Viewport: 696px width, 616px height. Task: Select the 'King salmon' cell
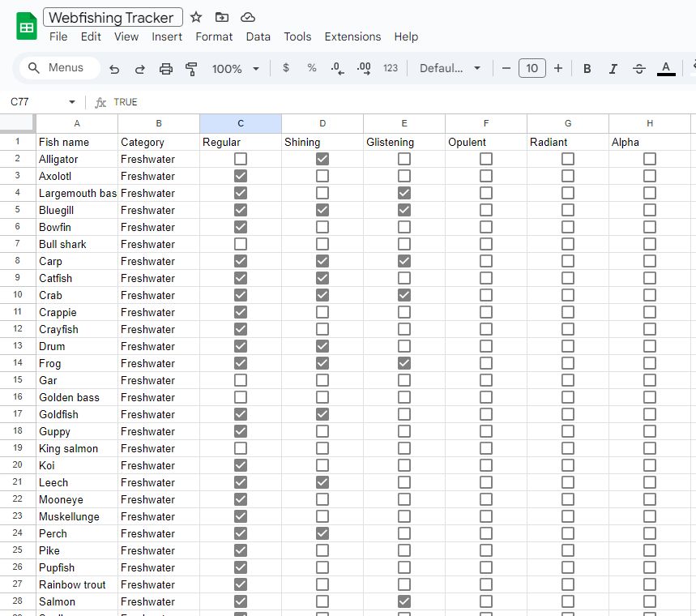tap(77, 448)
